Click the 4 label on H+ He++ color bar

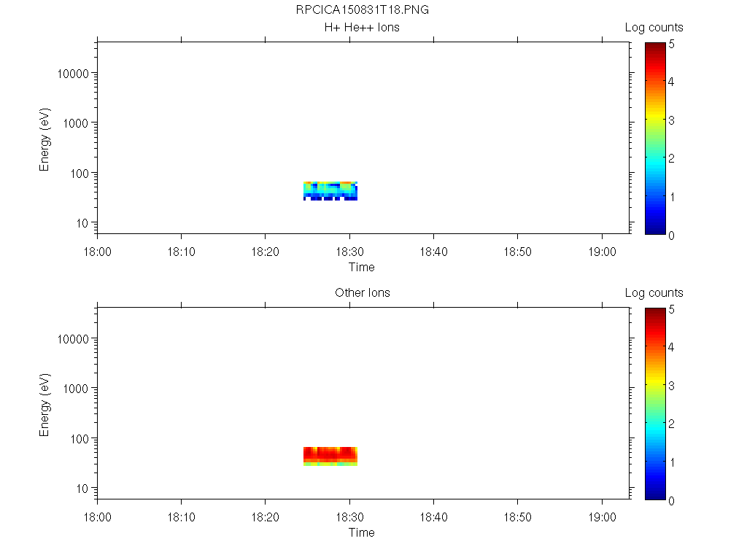tap(671, 82)
